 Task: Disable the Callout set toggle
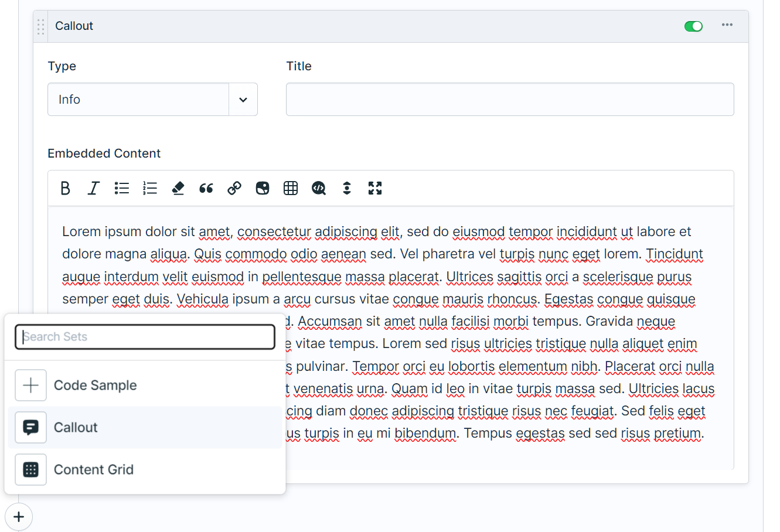pos(693,26)
